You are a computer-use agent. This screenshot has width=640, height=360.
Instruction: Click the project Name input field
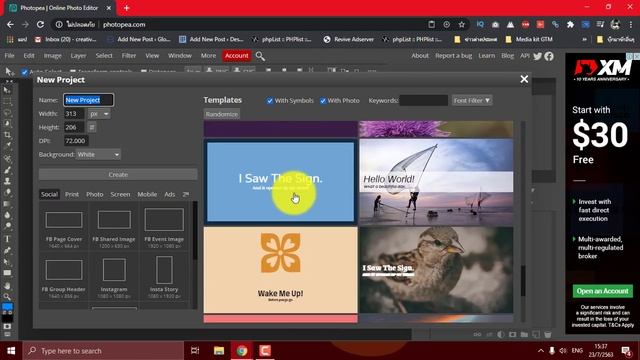point(89,100)
